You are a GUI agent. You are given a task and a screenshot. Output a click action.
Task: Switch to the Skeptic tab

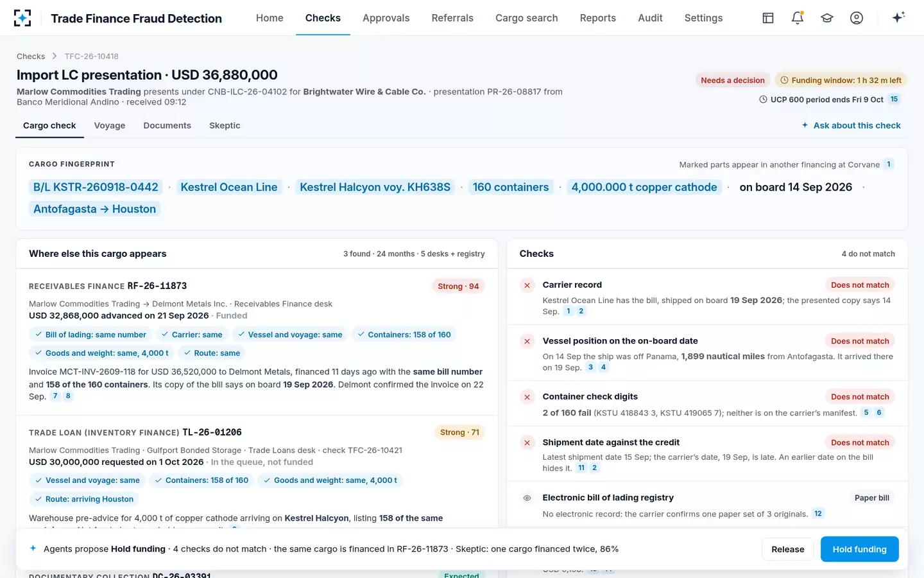tap(225, 125)
